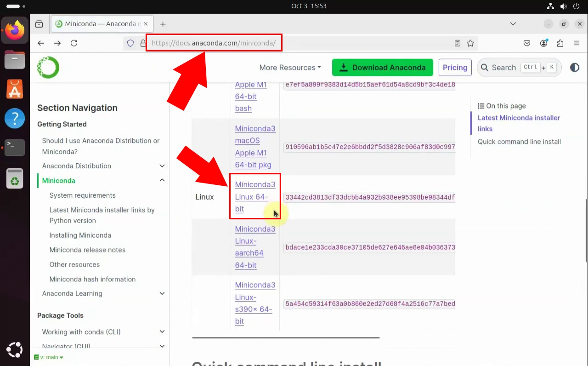Launch Ubuntu Software from the dock
588x366 pixels.
(15, 89)
